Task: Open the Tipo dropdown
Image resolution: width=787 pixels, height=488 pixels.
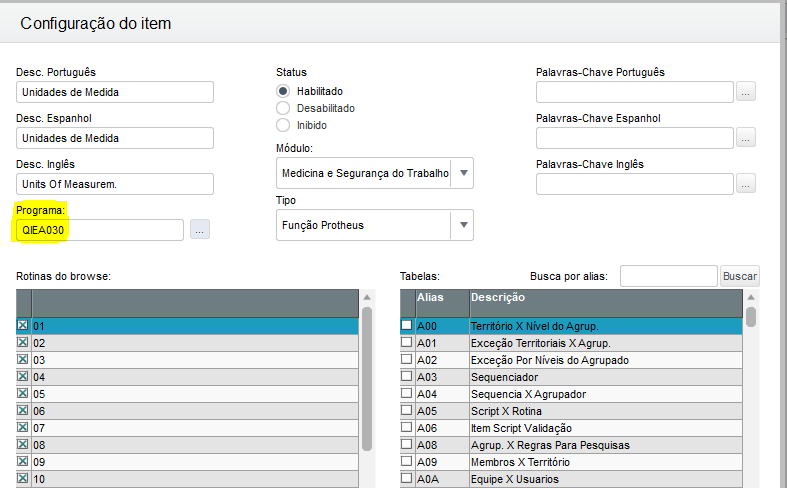Action: [x=464, y=225]
